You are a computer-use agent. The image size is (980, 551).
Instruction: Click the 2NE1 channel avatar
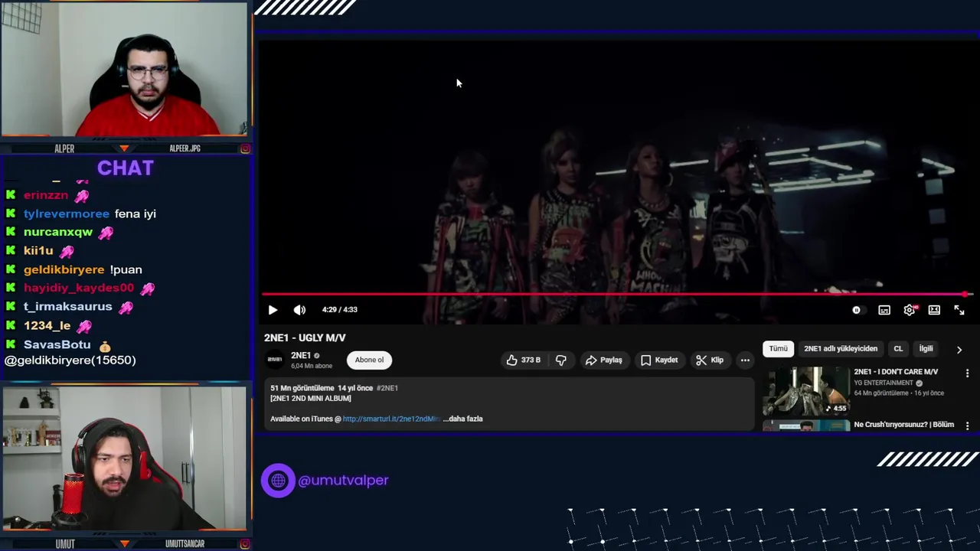pyautogui.click(x=275, y=360)
